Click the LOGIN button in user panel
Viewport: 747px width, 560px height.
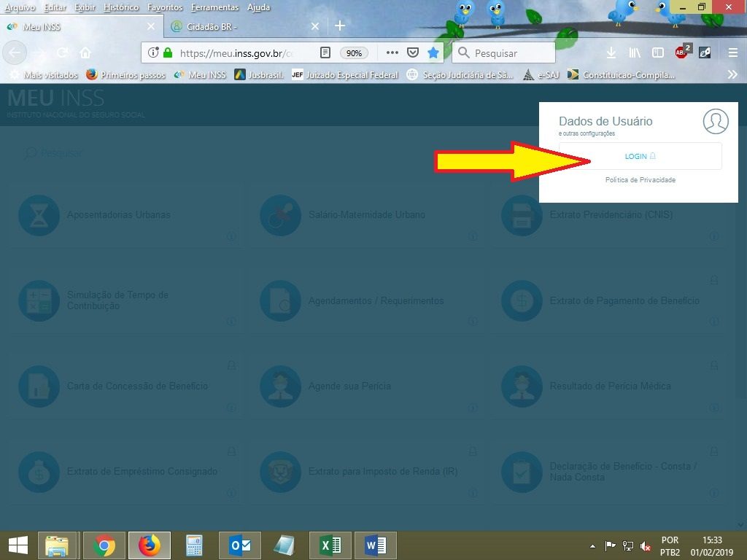640,156
